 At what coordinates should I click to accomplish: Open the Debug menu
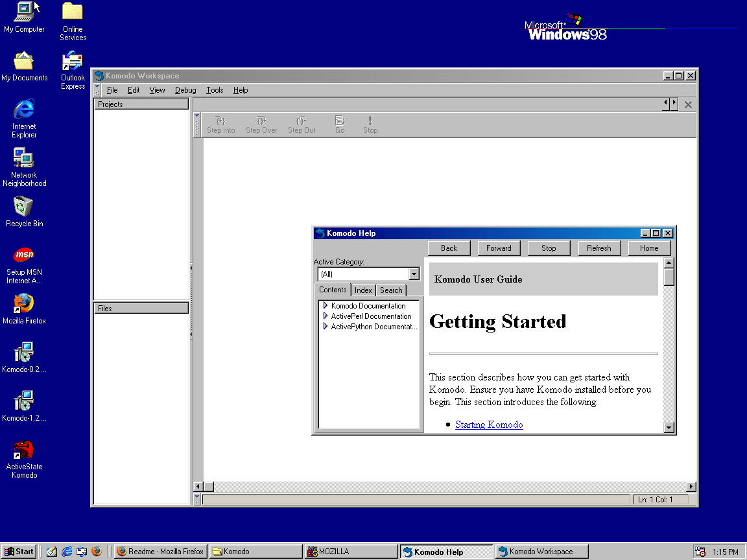pyautogui.click(x=185, y=90)
